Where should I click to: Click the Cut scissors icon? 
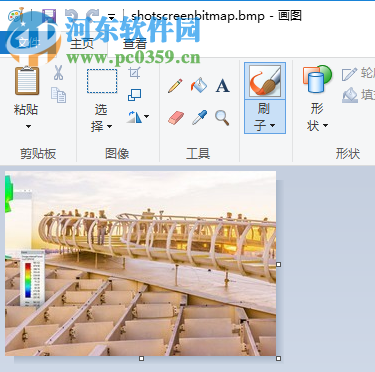point(59,73)
